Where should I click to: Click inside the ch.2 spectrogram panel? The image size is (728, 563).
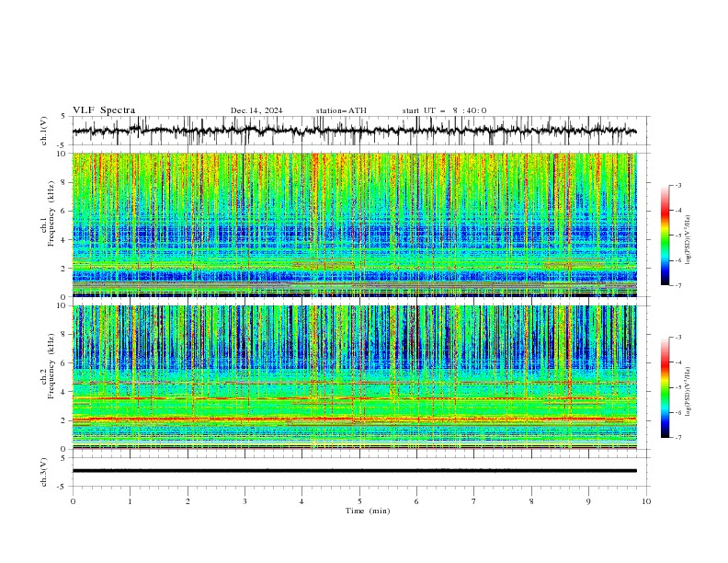[x=355, y=377]
